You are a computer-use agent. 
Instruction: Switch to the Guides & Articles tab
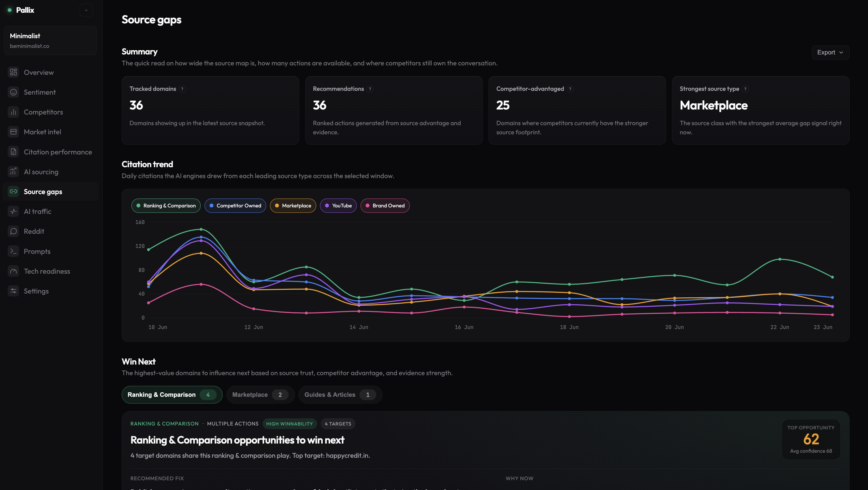(x=340, y=394)
